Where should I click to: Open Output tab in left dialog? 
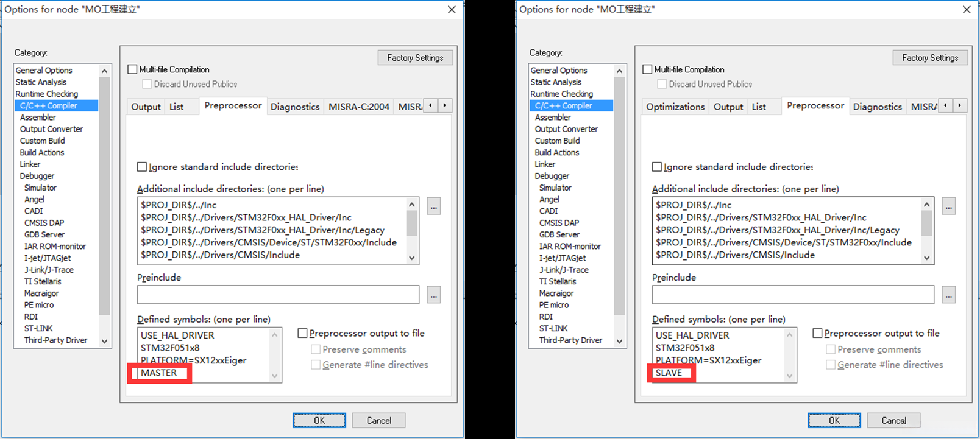tap(146, 107)
